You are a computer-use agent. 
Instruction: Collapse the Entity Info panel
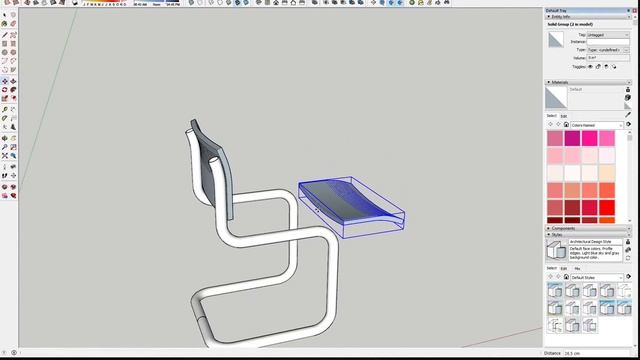tap(549, 17)
